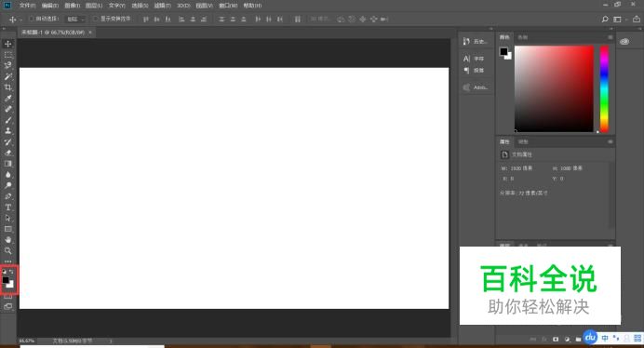Enable the Show Transform Controls (显示变换控件) checkbox
The height and width of the screenshot is (348, 644).
pyautogui.click(x=96, y=19)
